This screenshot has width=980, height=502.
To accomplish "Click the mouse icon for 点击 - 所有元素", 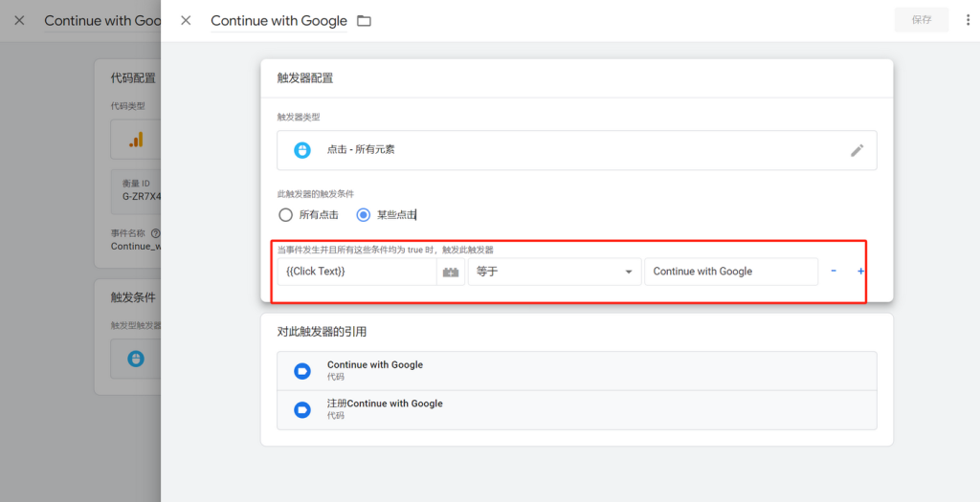I will (x=302, y=150).
